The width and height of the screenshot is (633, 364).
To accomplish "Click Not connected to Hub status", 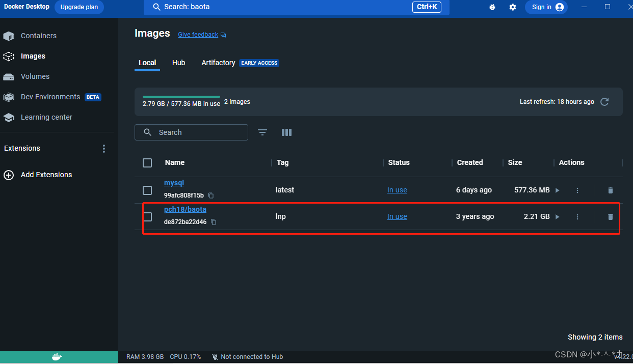I will (x=247, y=357).
